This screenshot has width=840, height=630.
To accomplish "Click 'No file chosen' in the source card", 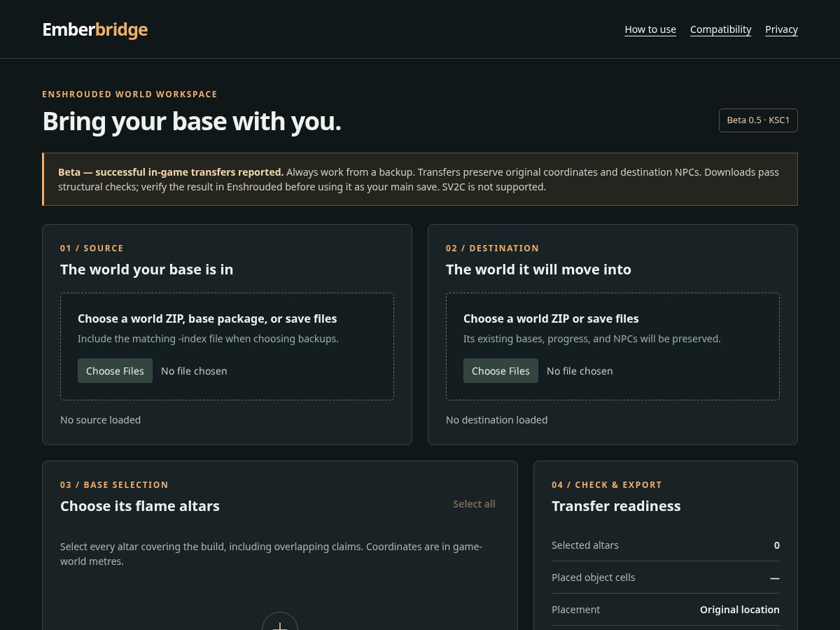I will tap(194, 371).
